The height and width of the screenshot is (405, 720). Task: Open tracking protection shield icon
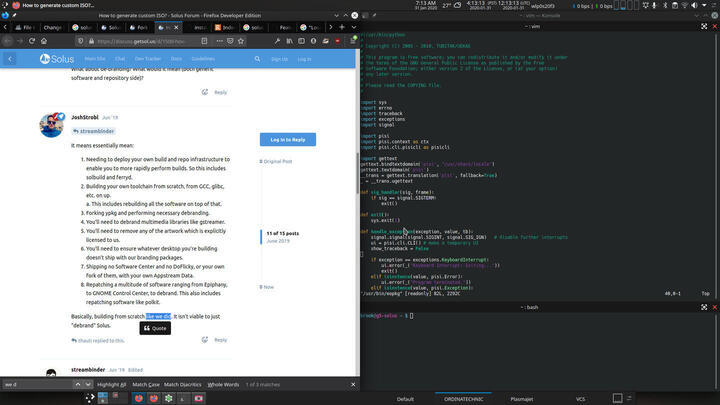(81, 41)
